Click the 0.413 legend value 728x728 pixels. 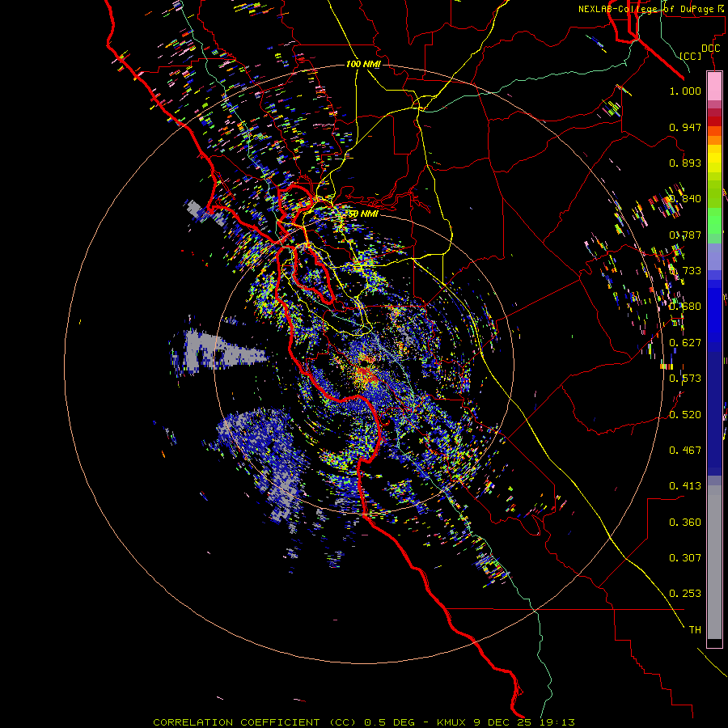point(685,486)
